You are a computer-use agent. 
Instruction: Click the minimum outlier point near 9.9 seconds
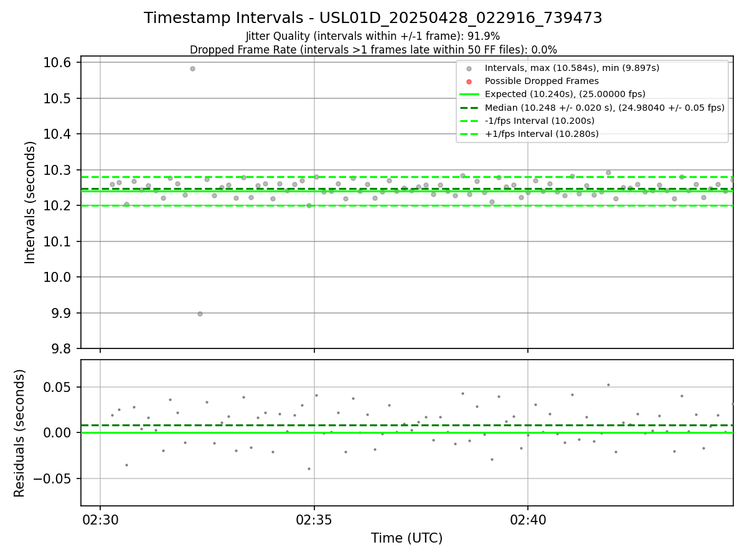pos(200,314)
